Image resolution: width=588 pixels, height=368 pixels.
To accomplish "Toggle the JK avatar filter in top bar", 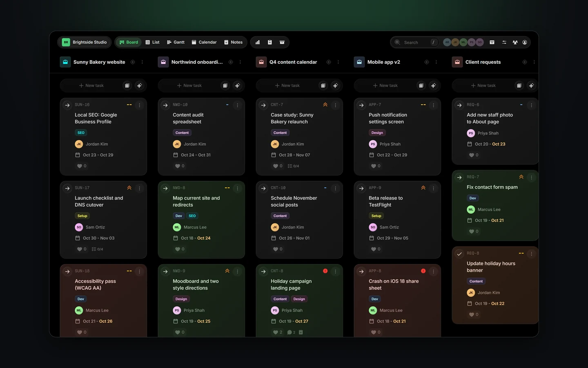I will coord(455,42).
